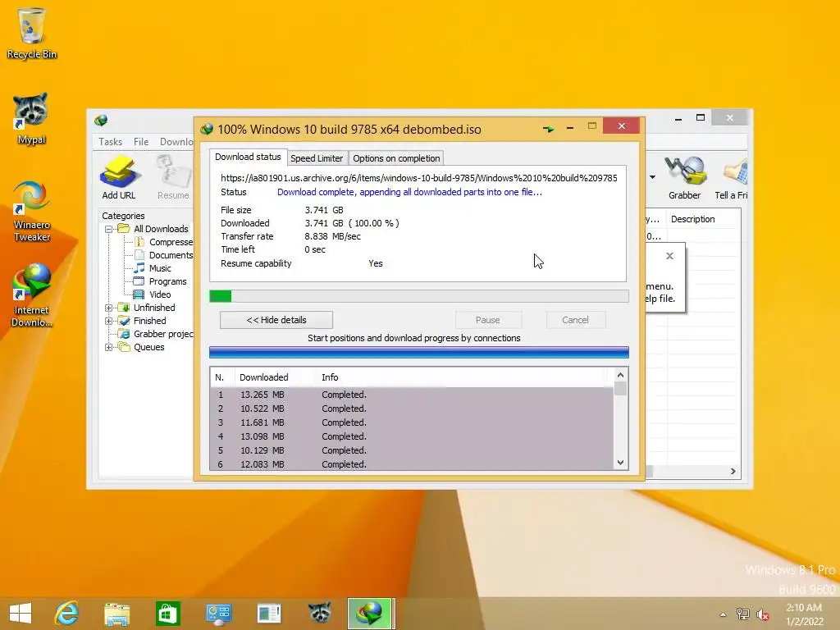
Task: Open the Downloads menu
Action: (x=176, y=141)
